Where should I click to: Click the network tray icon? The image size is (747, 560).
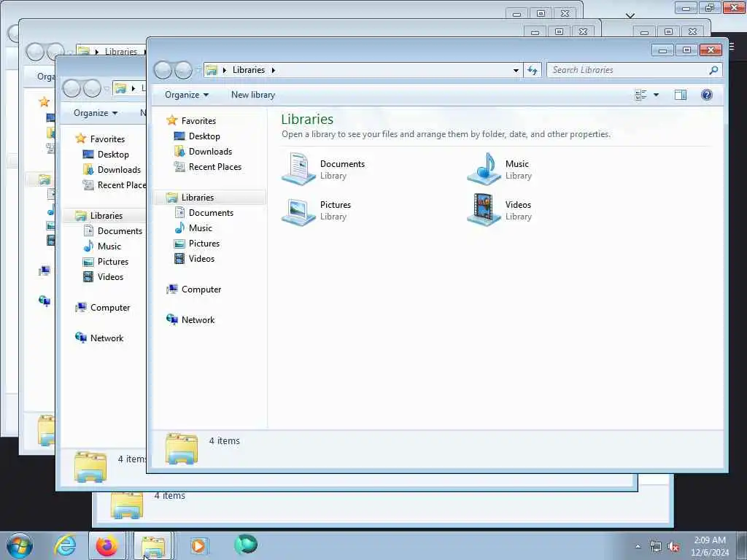coord(656,547)
